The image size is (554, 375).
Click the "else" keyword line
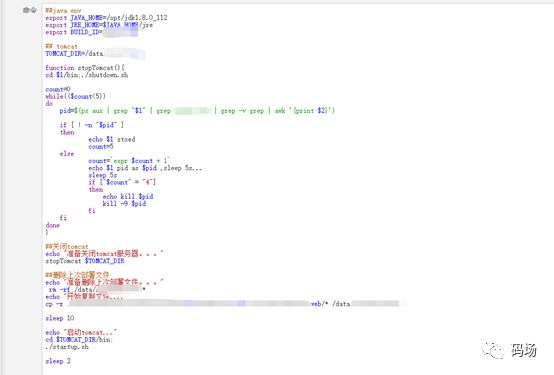click(67, 154)
